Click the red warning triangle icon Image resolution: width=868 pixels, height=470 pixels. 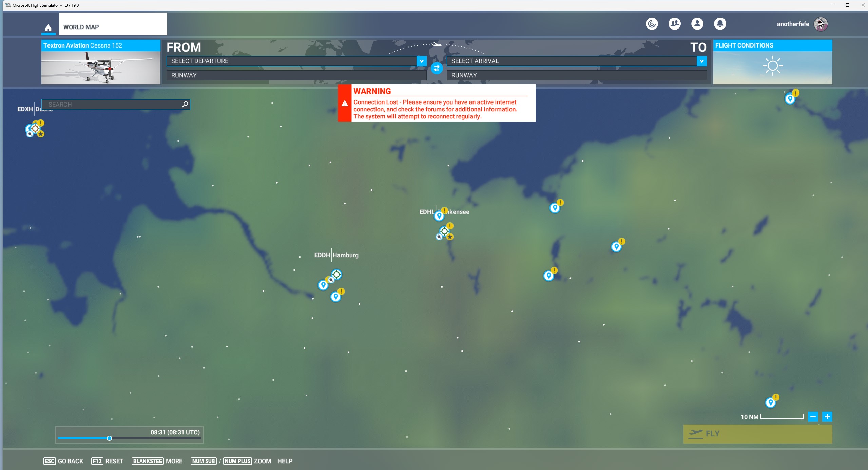point(345,104)
